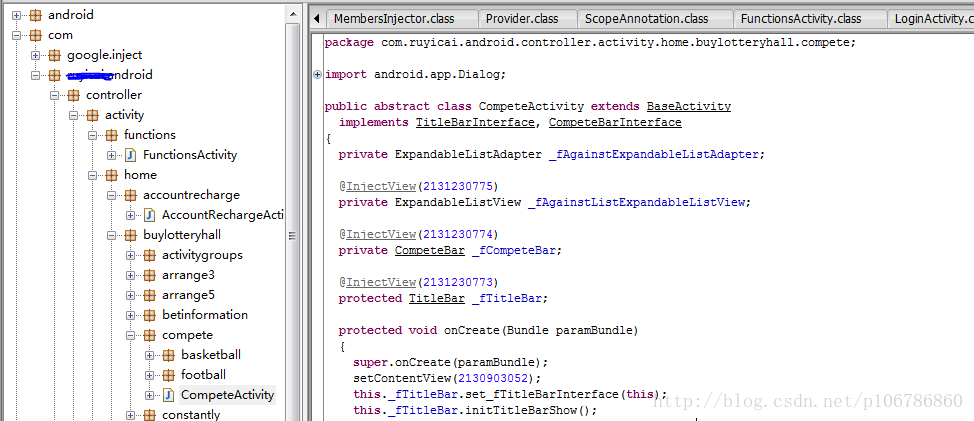Collapse the activity tree node
974x421 pixels.
pos(73,115)
